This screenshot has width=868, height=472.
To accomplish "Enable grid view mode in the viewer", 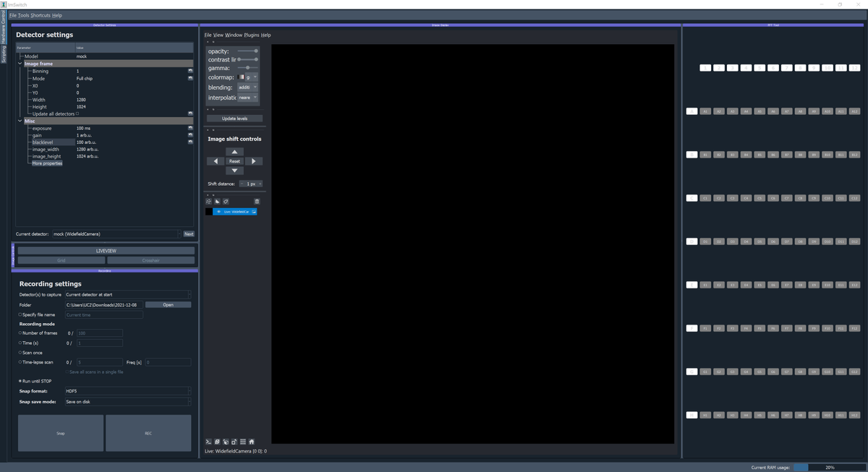I will tap(242, 442).
